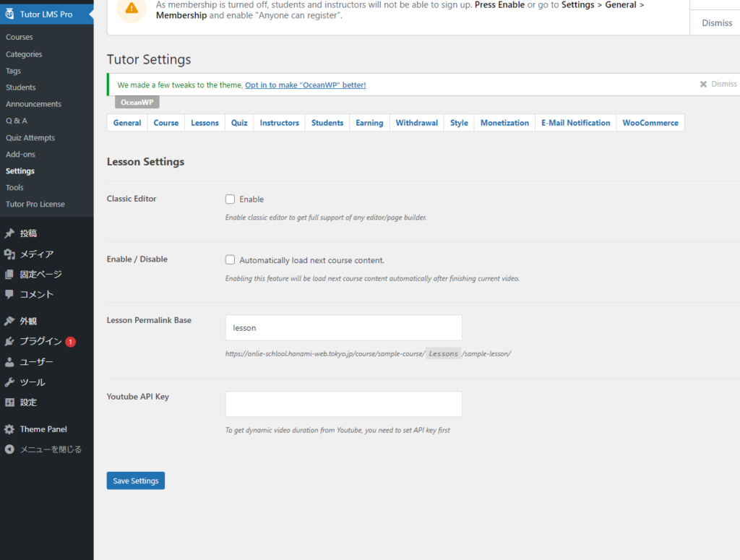Click the Lesson Permalink Base text field
The height and width of the screenshot is (560, 740).
(x=343, y=327)
